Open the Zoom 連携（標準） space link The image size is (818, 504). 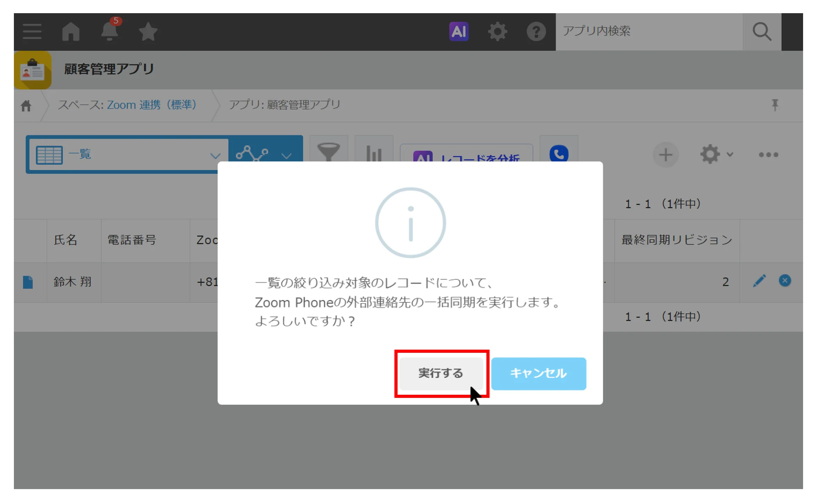(x=152, y=105)
